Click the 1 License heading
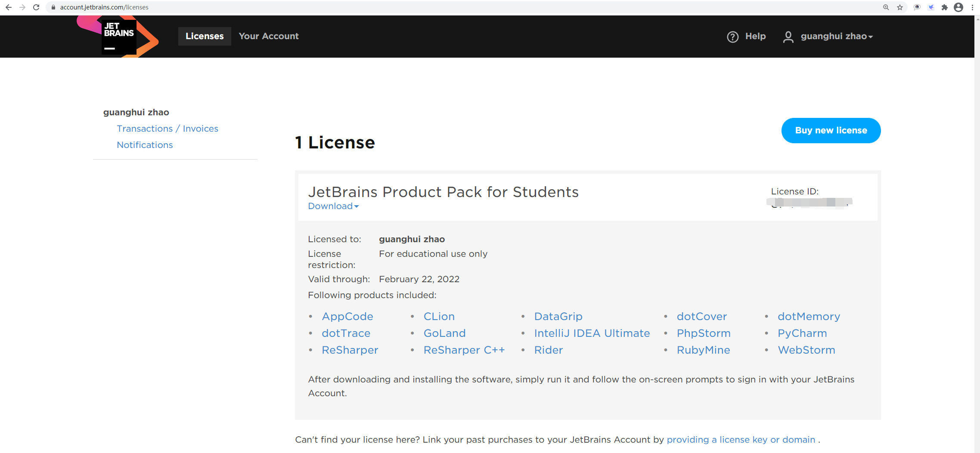The width and height of the screenshot is (980, 453). [x=335, y=142]
